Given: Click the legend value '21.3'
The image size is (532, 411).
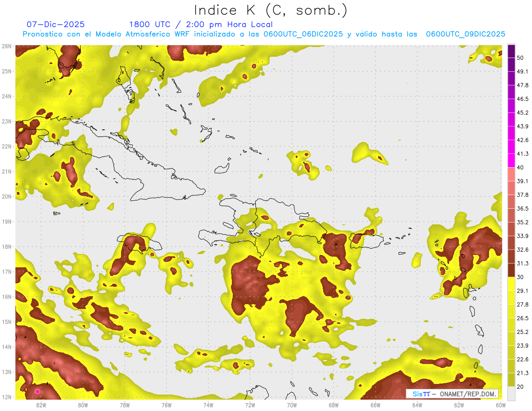Looking at the screenshot, I should coord(523,373).
